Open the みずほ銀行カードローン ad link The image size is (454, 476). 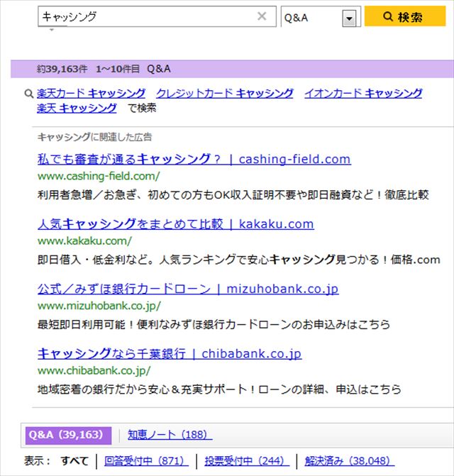coord(188,289)
